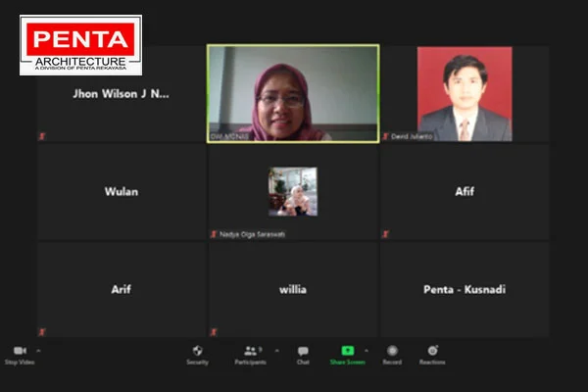The height and width of the screenshot is (392, 588).
Task: Select the Penta - Kusnadi participant tile
Action: pyautogui.click(x=465, y=290)
